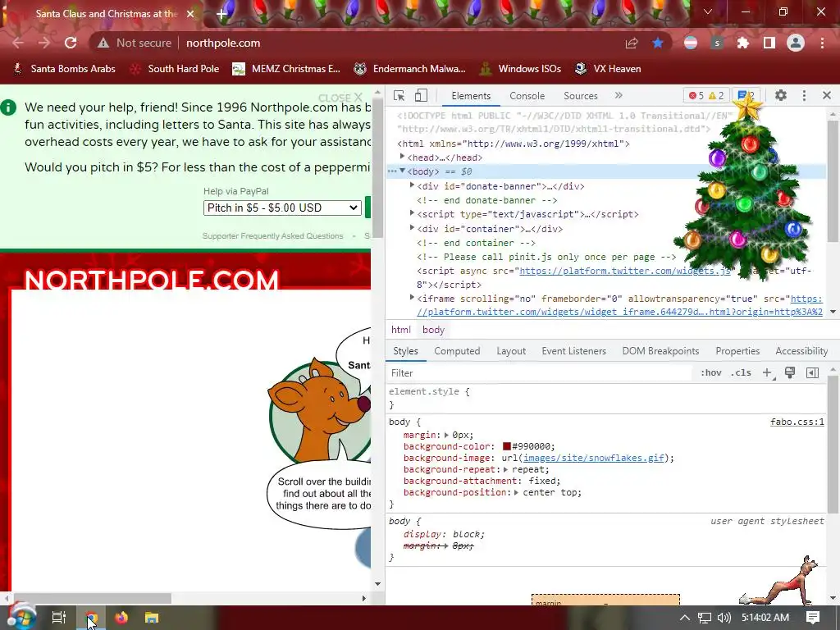Open a new browser tab
Image resolution: width=840 pixels, height=630 pixels.
click(x=221, y=14)
